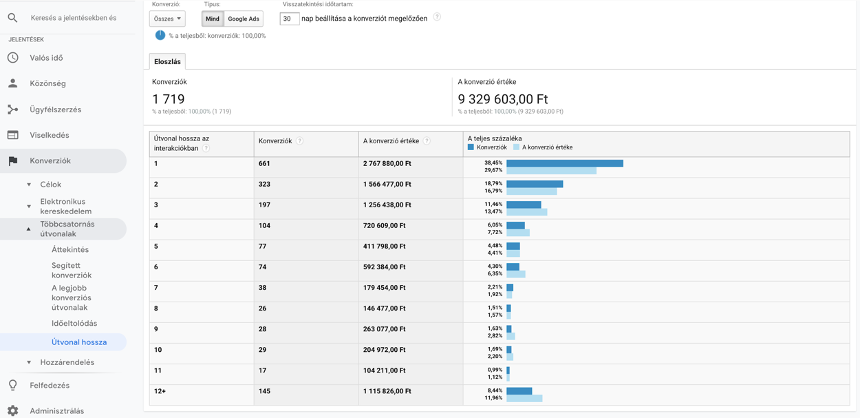The width and height of the screenshot is (860, 418).
Task: Click the 38,45% conversions bar for path length 1
Action: pyautogui.click(x=565, y=163)
